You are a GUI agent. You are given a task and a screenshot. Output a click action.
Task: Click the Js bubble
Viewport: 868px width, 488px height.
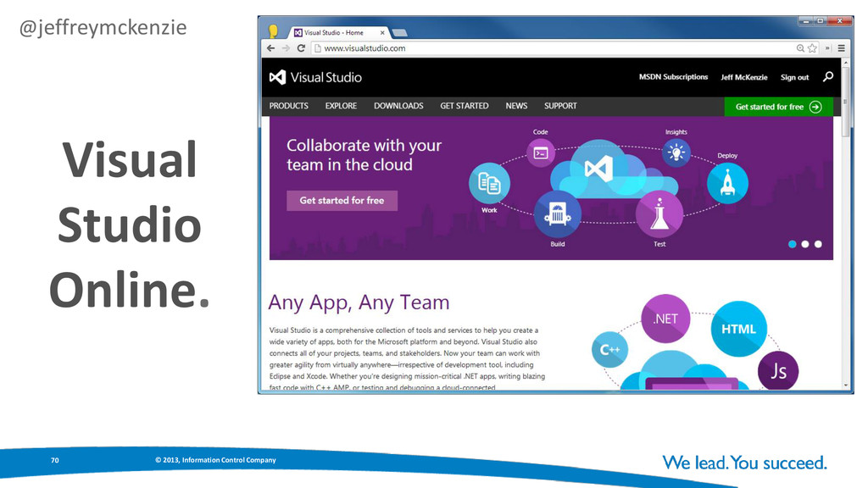click(778, 371)
